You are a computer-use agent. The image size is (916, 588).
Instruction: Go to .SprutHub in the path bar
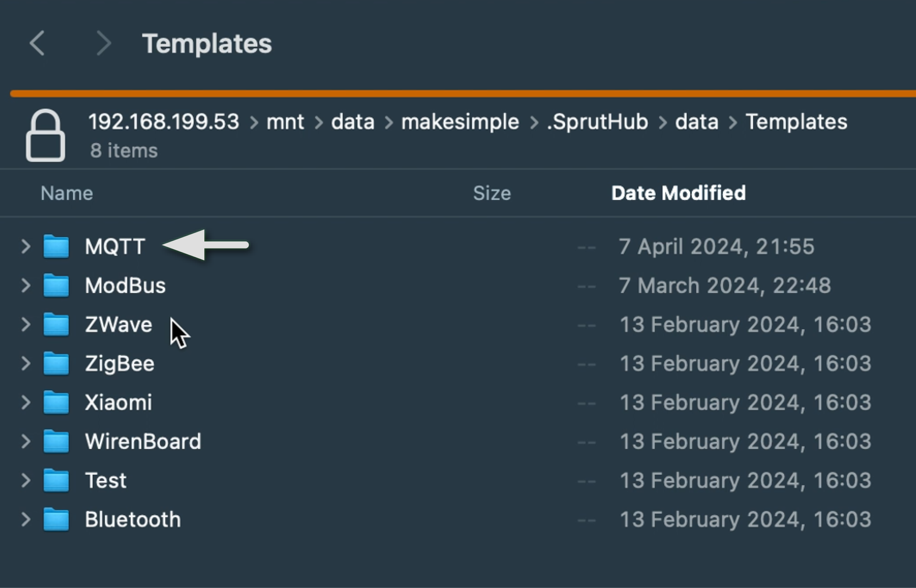point(597,122)
